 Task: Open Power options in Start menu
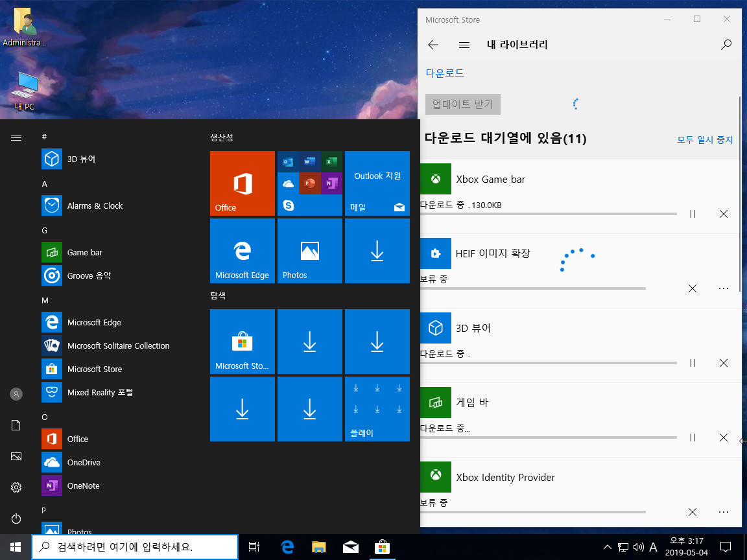click(x=16, y=519)
